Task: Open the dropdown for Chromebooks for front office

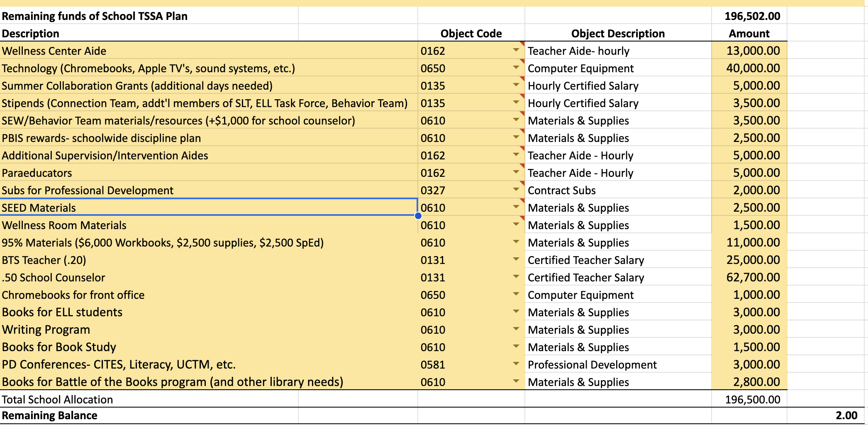Action: tap(516, 294)
